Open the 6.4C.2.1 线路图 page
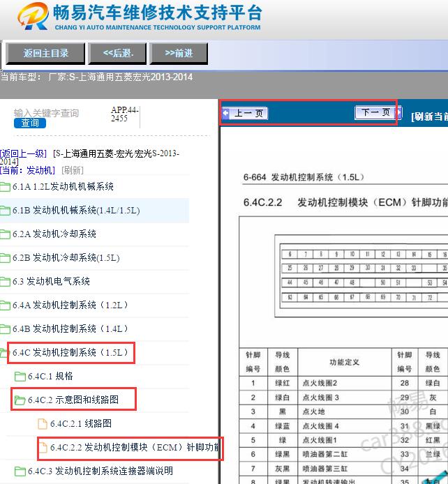The image size is (448, 484). click(81, 423)
